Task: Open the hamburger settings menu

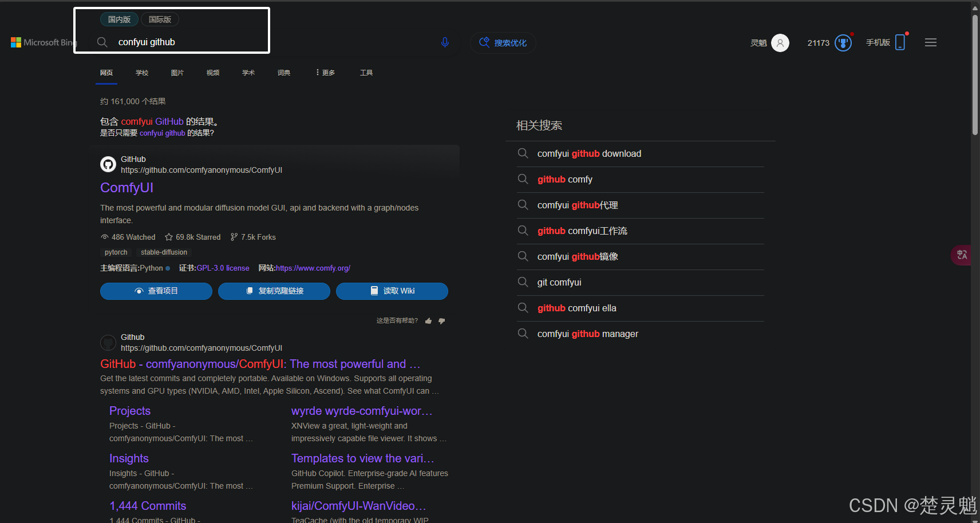Action: [x=931, y=42]
